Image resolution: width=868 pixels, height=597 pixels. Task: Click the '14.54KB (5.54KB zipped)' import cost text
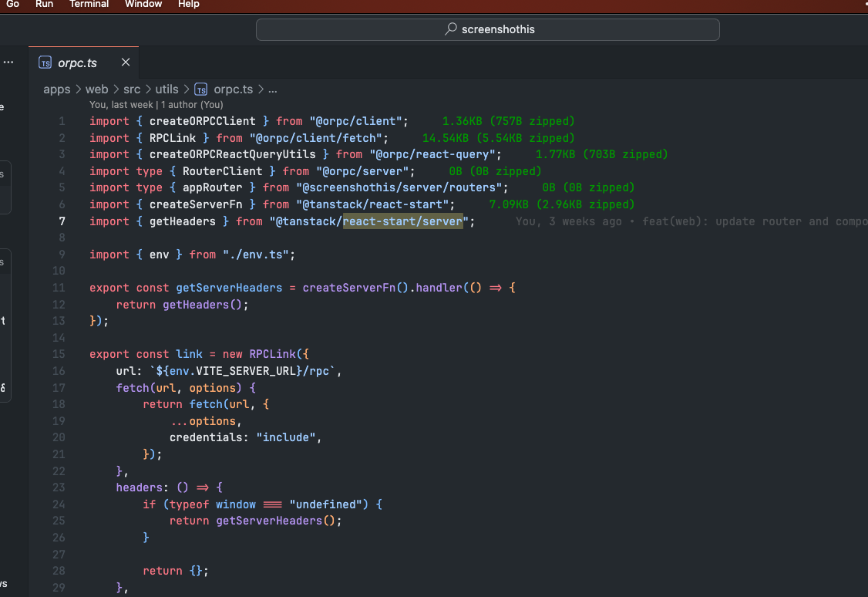pos(498,138)
